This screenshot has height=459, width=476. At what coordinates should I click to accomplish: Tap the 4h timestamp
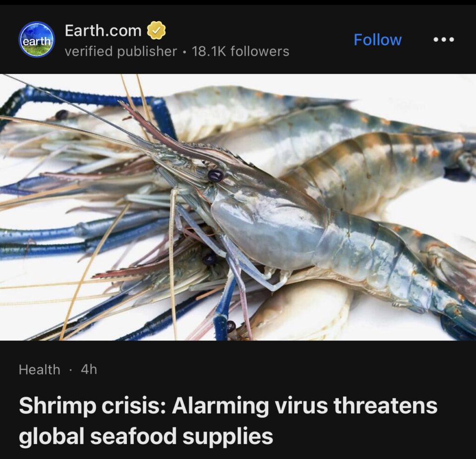click(x=89, y=369)
